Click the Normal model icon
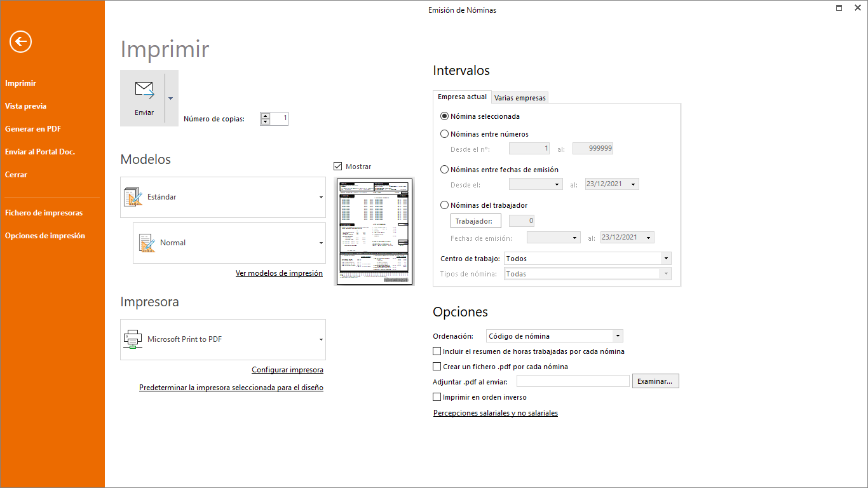Viewport: 868px width, 488px height. click(x=146, y=243)
